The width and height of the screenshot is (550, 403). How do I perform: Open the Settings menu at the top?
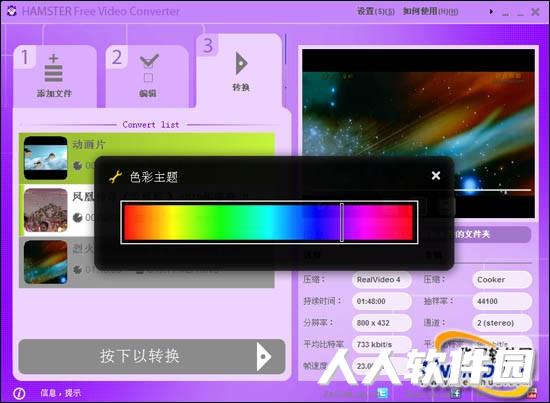point(376,12)
